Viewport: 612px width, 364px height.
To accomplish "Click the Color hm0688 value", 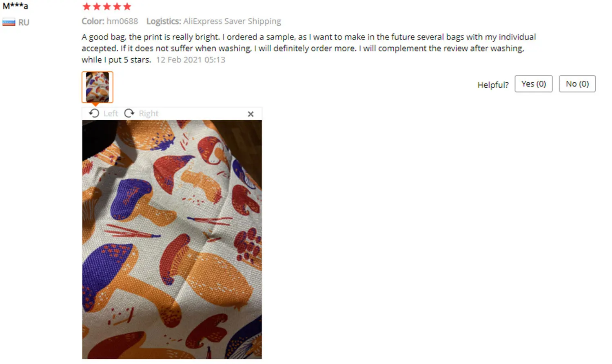I will tap(122, 21).
